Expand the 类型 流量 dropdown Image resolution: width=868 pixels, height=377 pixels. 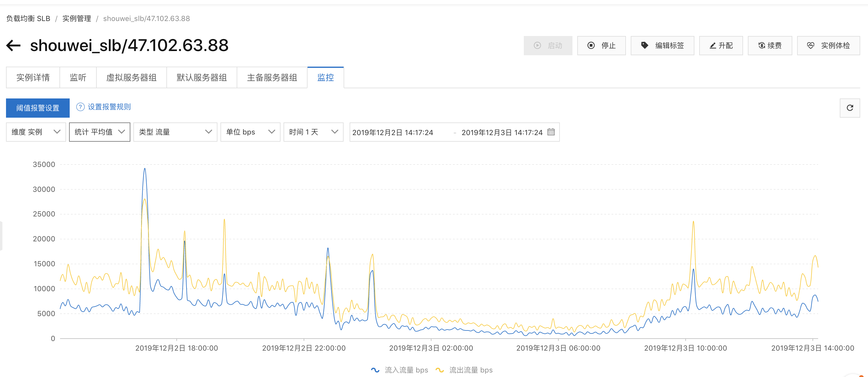click(175, 132)
